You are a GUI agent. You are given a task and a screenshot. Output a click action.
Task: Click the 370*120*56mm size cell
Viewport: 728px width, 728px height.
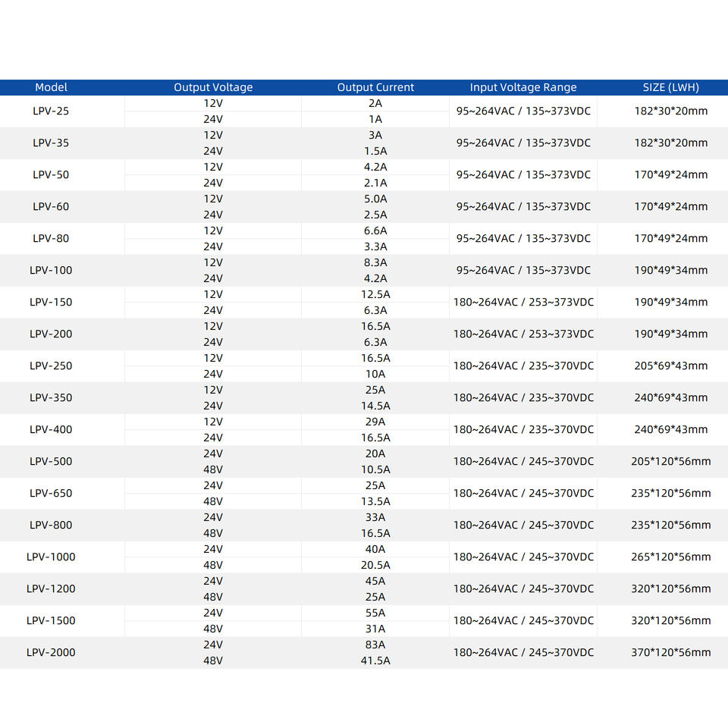(x=671, y=652)
